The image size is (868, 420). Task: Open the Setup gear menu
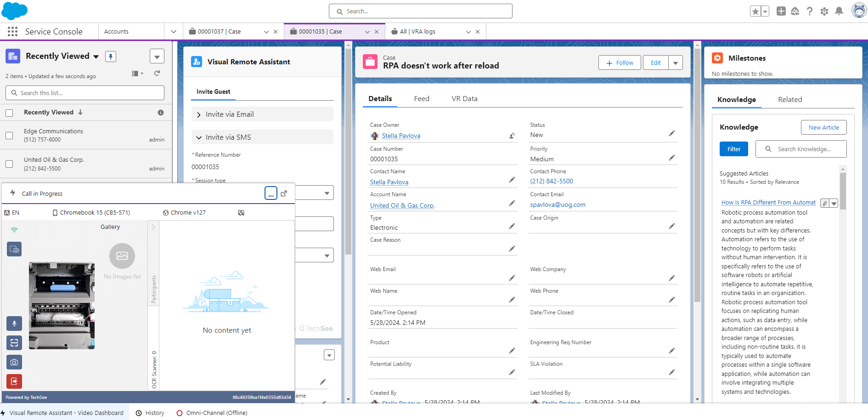(x=824, y=11)
